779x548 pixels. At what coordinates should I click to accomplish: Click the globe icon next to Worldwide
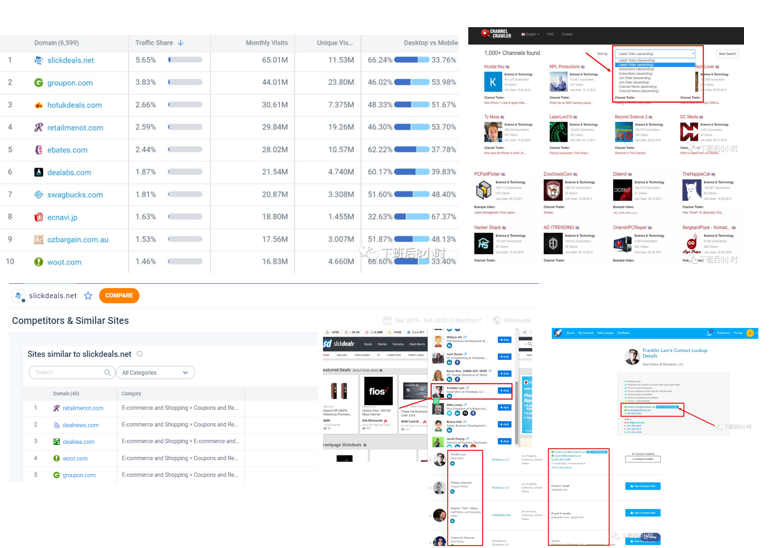click(x=497, y=320)
